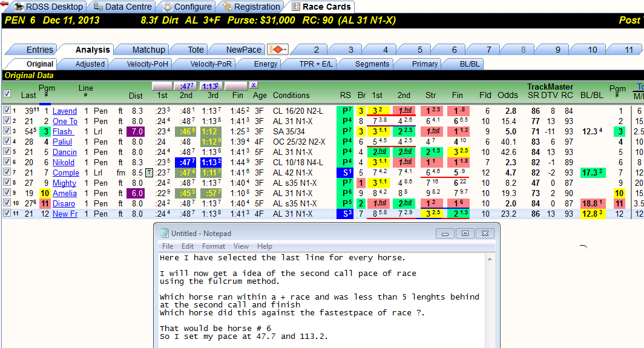Show the Adjusted data sub-tab

90,64
